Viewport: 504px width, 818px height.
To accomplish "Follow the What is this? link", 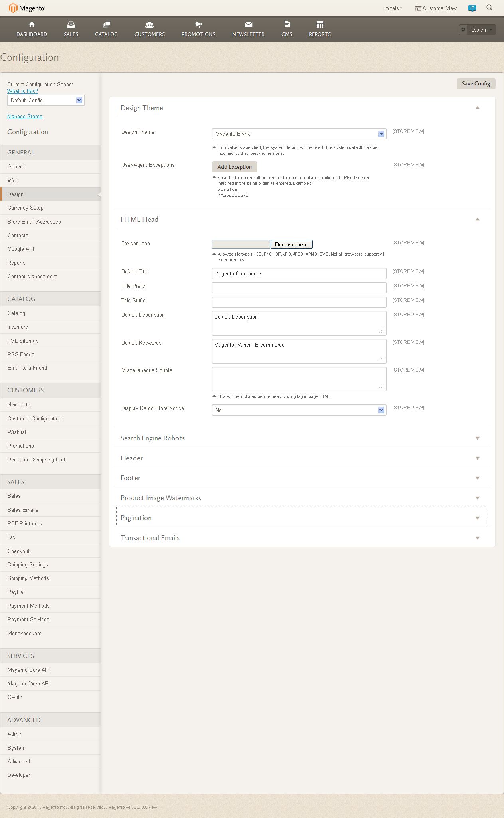I will coord(22,91).
